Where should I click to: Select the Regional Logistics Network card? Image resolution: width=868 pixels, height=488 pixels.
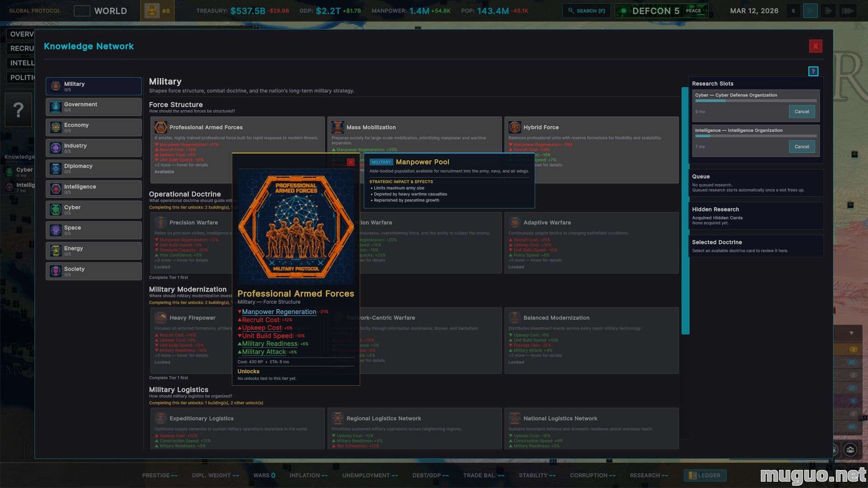(414, 429)
